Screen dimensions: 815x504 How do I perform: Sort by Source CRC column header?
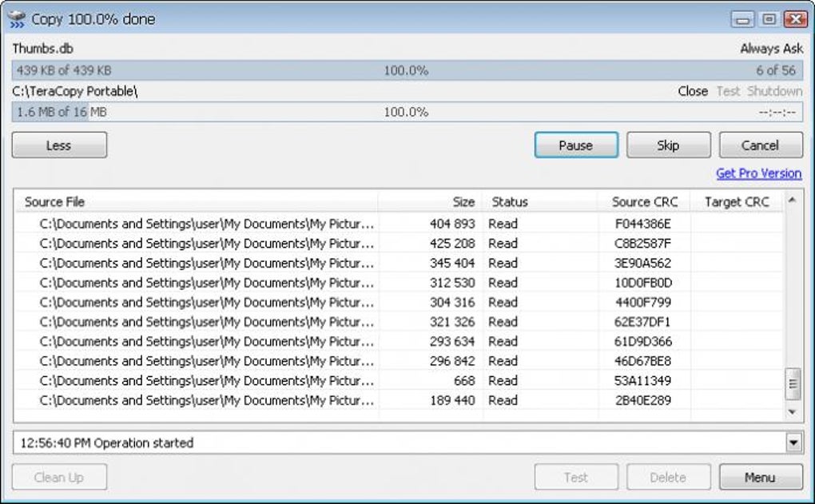pos(644,201)
